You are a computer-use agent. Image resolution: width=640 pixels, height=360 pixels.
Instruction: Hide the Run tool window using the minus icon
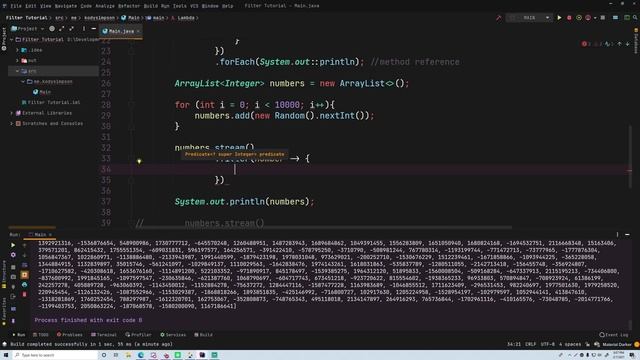click(627, 235)
